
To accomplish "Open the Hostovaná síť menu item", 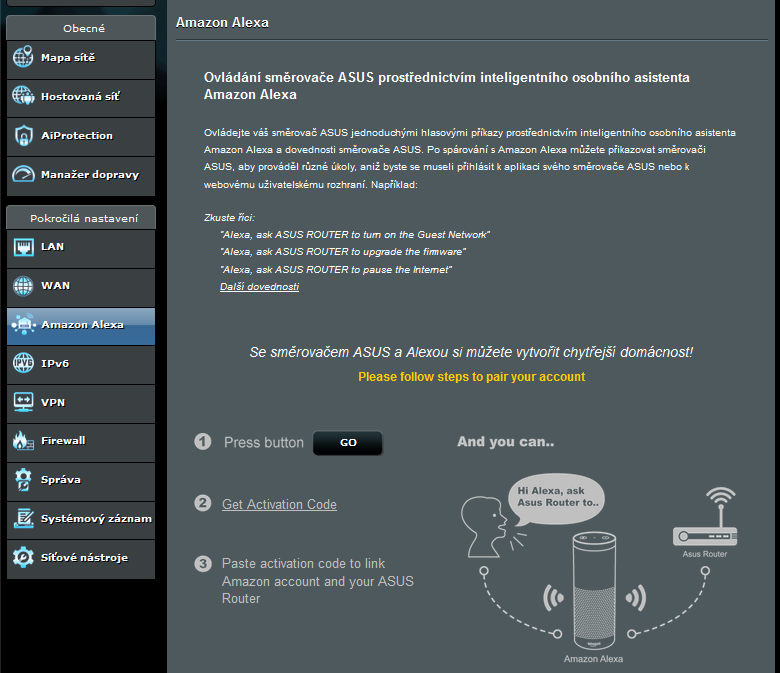I will [81, 98].
